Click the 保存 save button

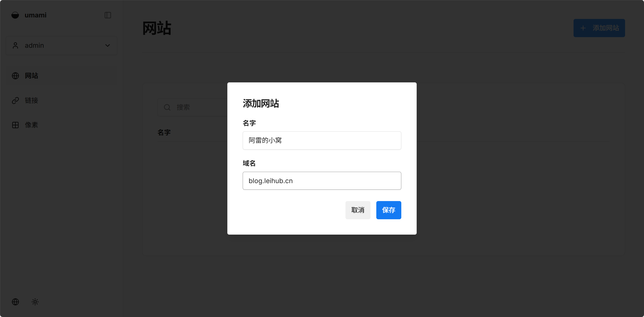coord(388,210)
